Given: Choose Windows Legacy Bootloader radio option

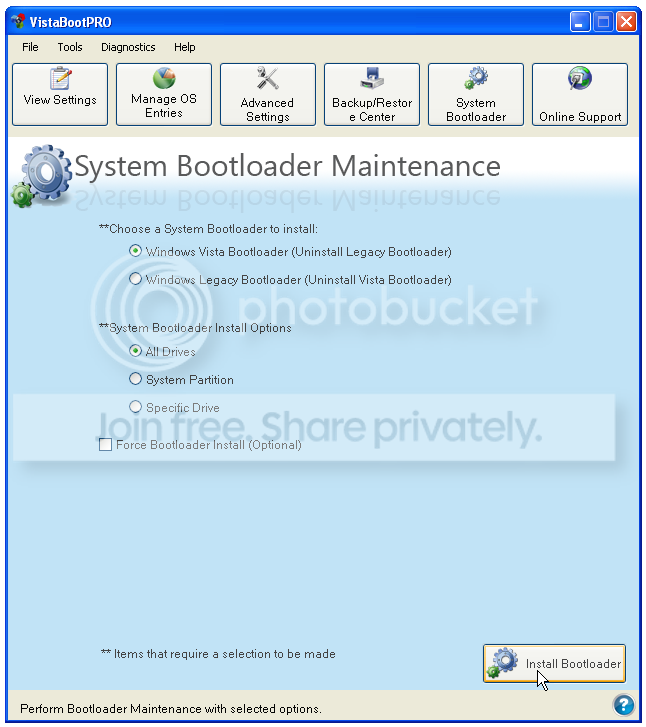Looking at the screenshot, I should click(x=136, y=279).
